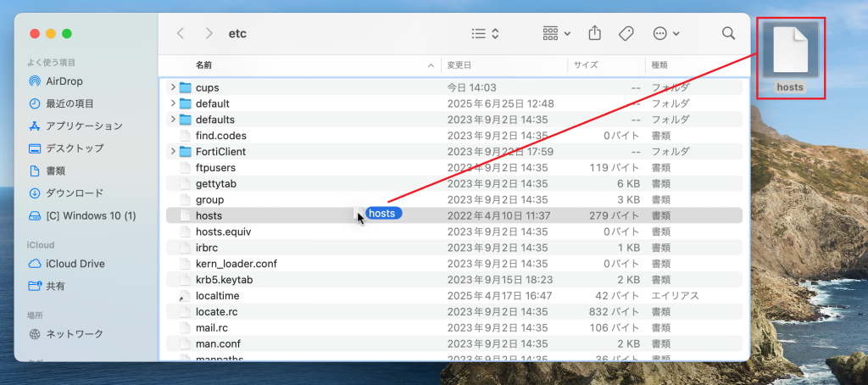Open 共有 in the sidebar
The image size is (868, 385).
(47, 287)
